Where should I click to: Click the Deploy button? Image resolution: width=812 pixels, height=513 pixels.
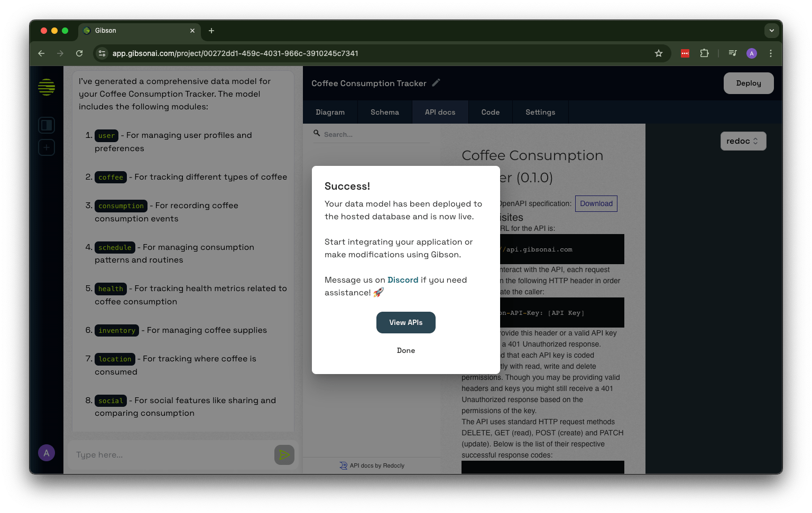point(748,83)
